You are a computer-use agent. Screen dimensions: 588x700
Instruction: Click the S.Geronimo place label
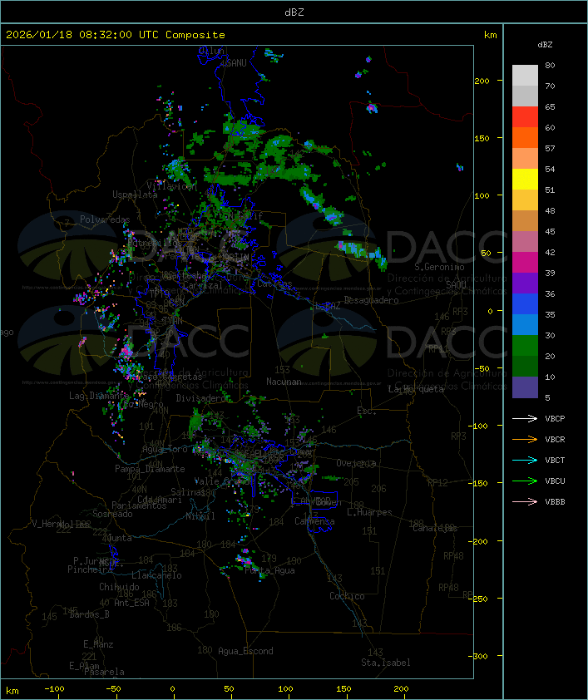pyautogui.click(x=437, y=268)
